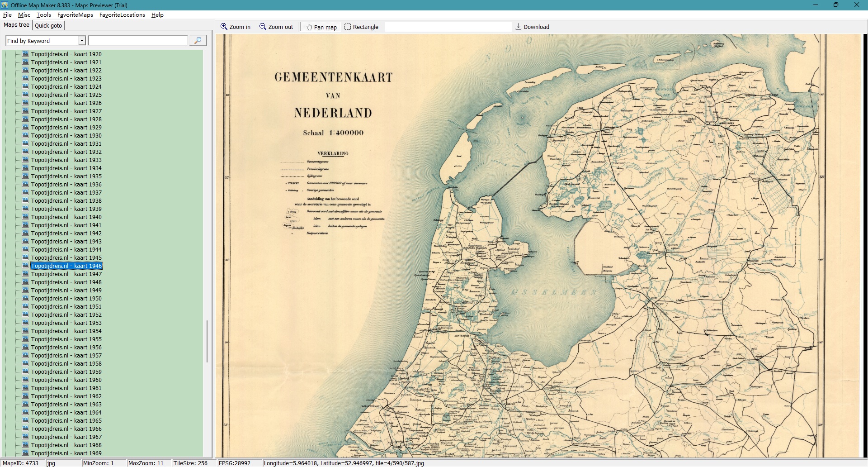Click the Download arrow icon

click(518, 27)
